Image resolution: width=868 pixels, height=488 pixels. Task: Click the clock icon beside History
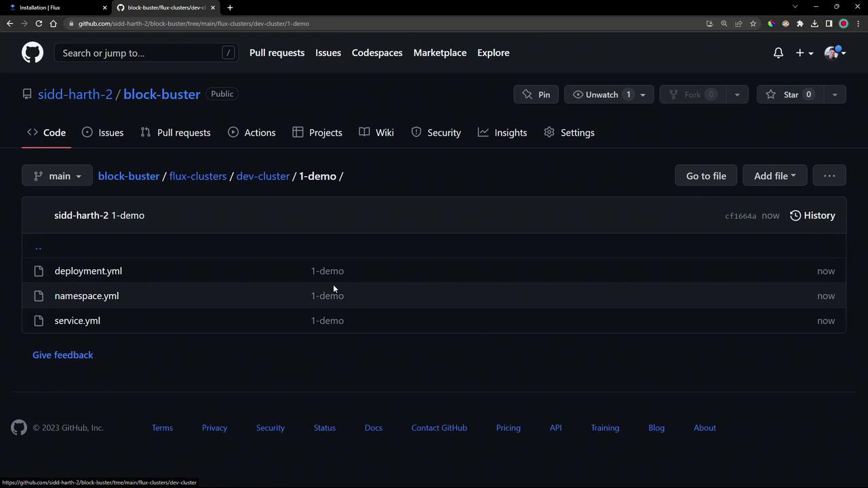795,216
